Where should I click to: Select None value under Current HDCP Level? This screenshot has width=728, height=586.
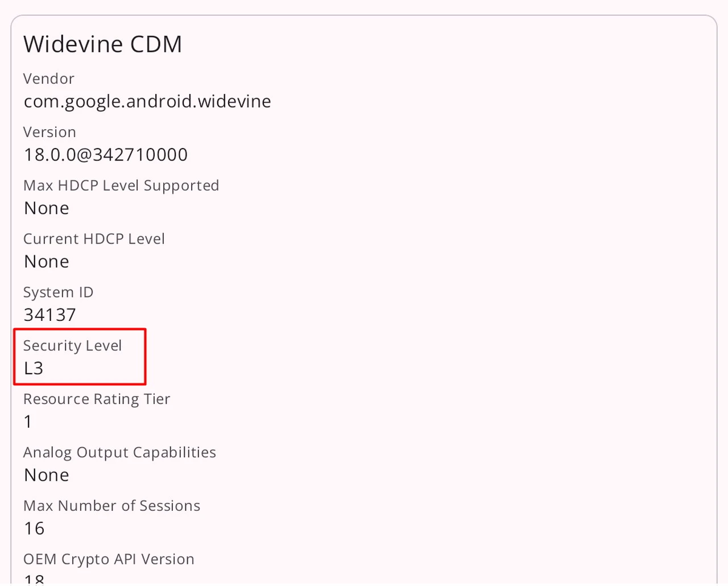(x=47, y=262)
